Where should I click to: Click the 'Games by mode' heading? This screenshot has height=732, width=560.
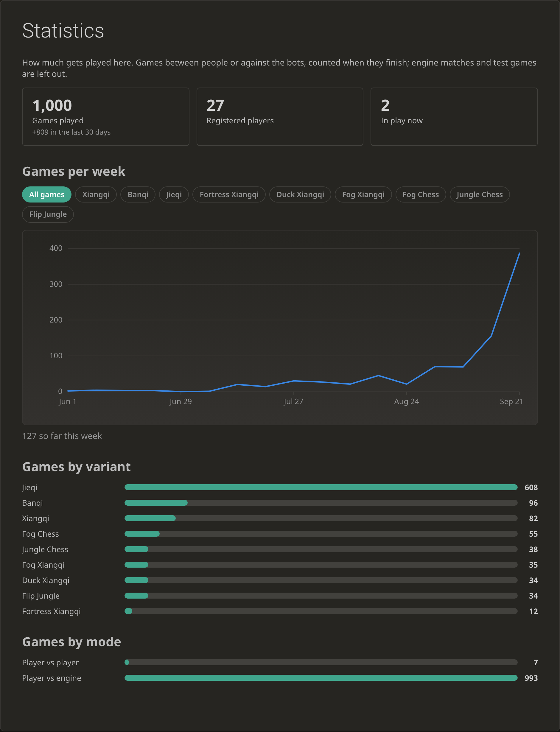[x=72, y=642]
